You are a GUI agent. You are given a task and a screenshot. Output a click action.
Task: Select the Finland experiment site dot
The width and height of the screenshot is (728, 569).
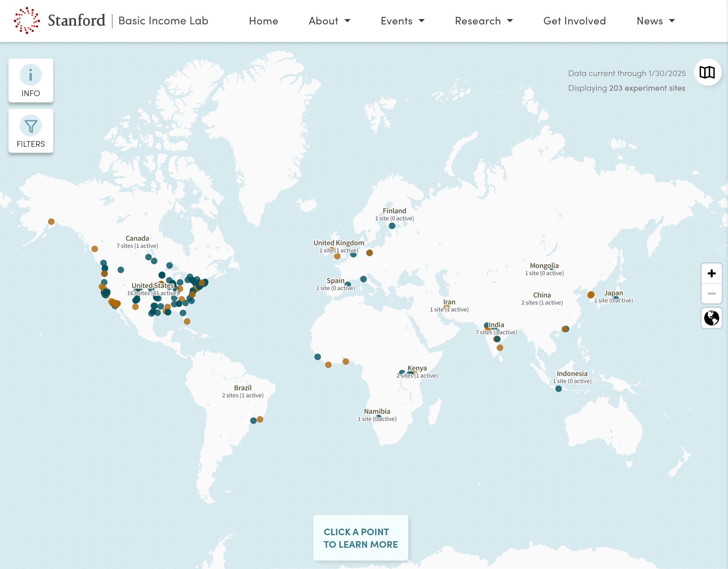click(x=392, y=226)
